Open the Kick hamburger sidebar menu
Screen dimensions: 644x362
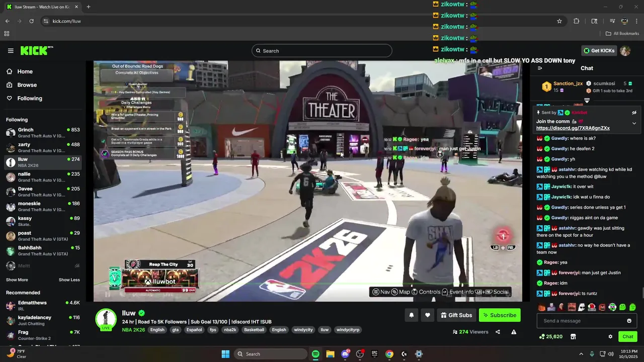pyautogui.click(x=11, y=51)
